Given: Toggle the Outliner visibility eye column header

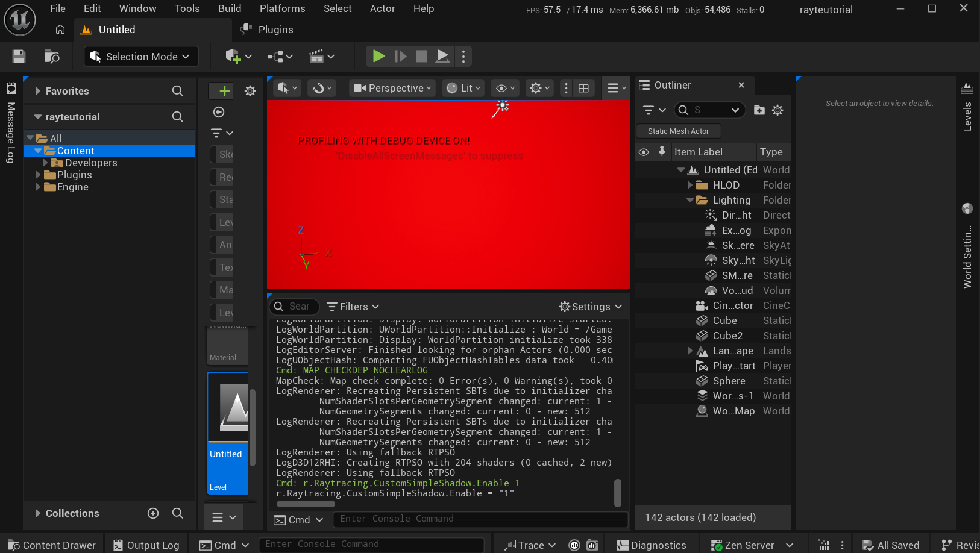Looking at the screenshot, I should click(644, 152).
